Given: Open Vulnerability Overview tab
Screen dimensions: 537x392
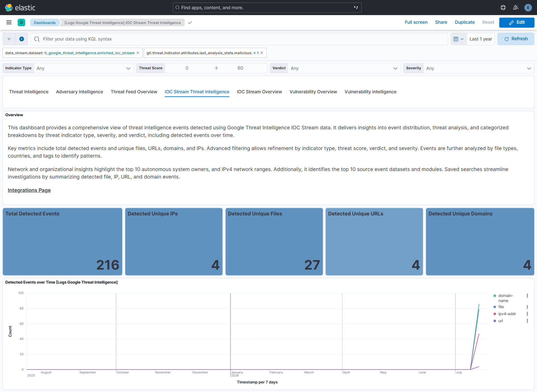Looking at the screenshot, I should point(313,92).
